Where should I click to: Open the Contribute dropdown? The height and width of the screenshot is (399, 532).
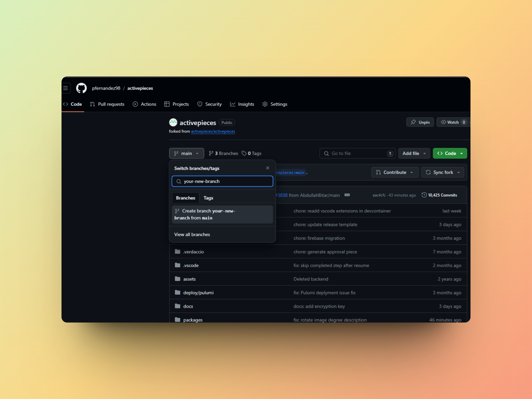point(395,172)
